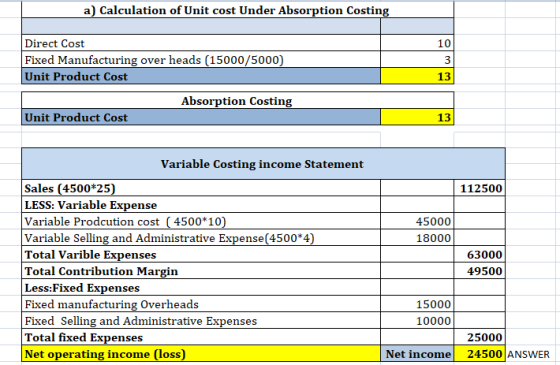Click the 'ANSWER' text cell

(529, 354)
